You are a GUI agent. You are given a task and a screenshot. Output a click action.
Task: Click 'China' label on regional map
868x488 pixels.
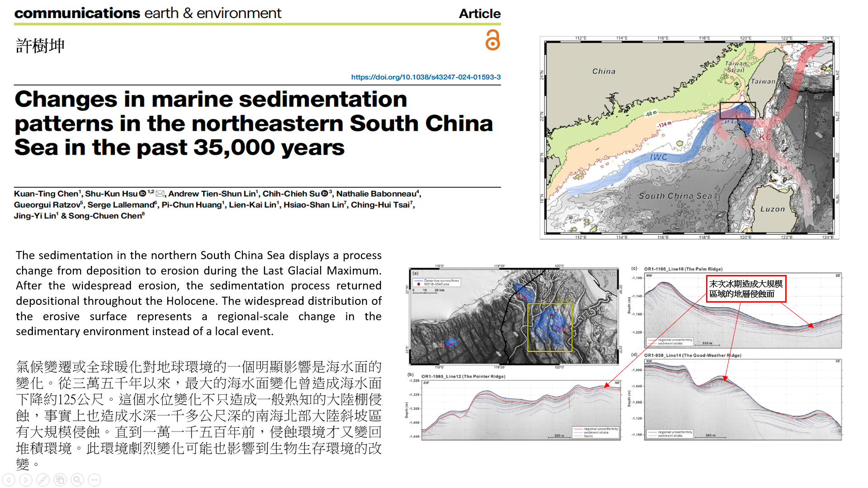(604, 71)
